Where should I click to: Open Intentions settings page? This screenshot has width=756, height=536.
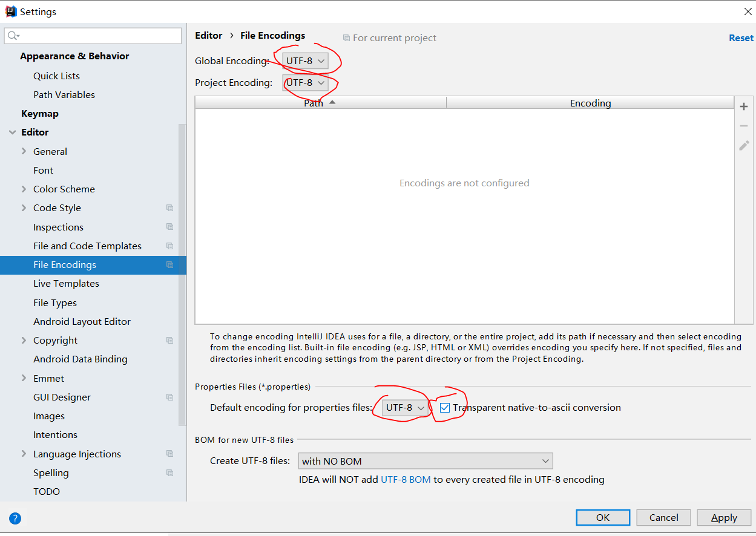(x=55, y=434)
